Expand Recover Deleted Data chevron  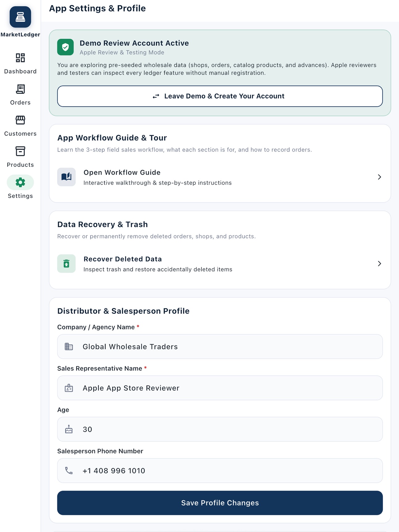380,264
